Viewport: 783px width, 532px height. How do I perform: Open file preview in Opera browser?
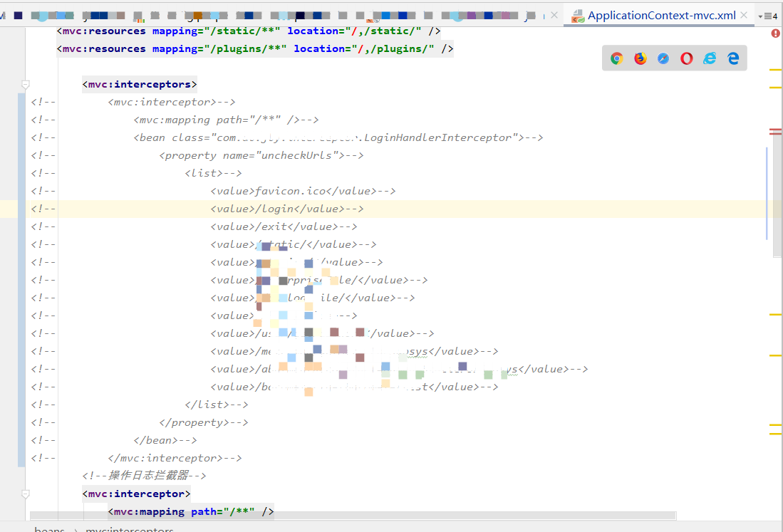point(687,58)
